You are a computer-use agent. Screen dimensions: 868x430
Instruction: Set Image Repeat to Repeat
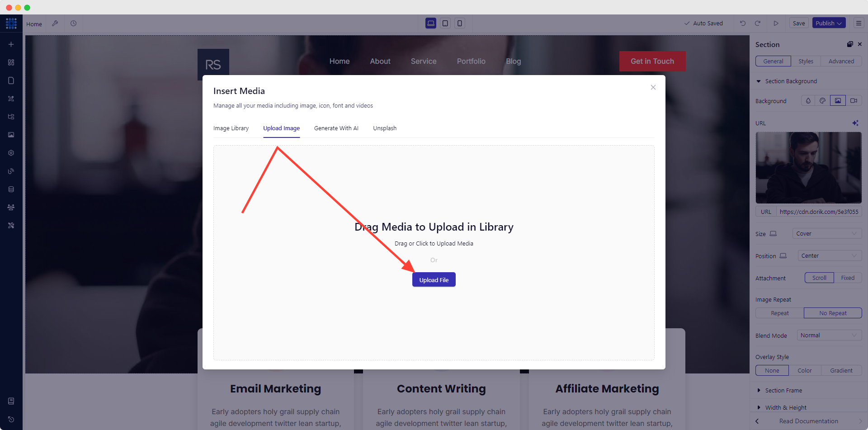pyautogui.click(x=780, y=313)
